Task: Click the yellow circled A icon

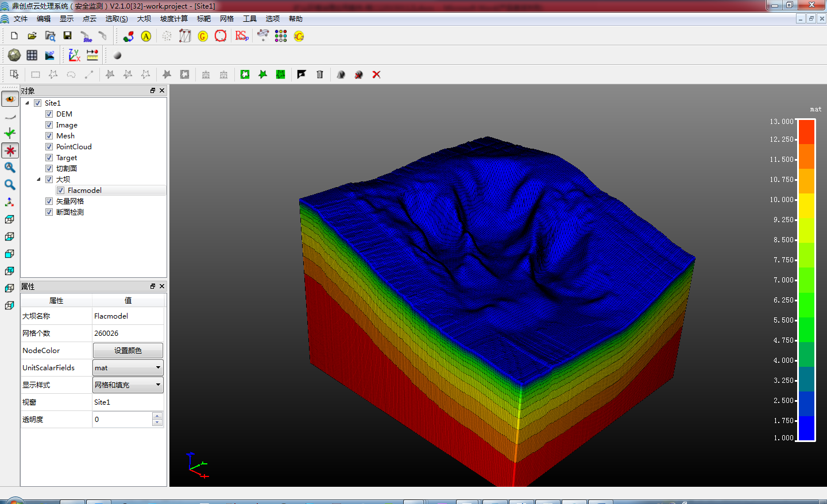Action: [x=146, y=36]
